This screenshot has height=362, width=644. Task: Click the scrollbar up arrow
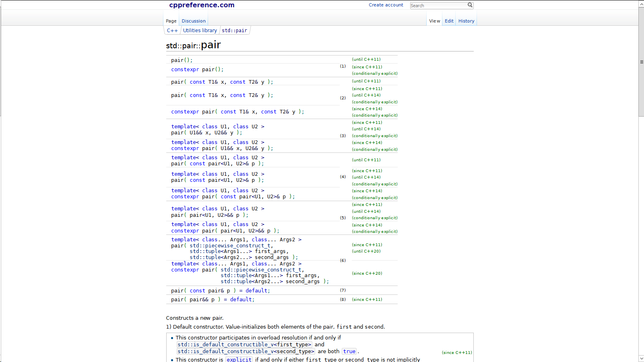[641, 4]
